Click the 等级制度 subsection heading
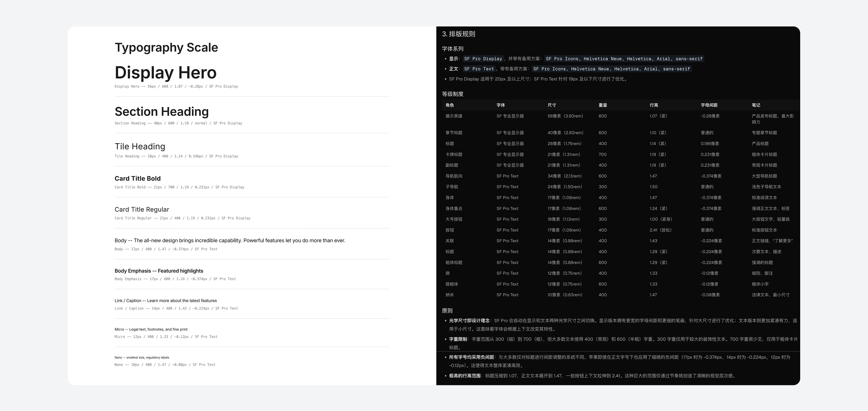 tap(453, 94)
